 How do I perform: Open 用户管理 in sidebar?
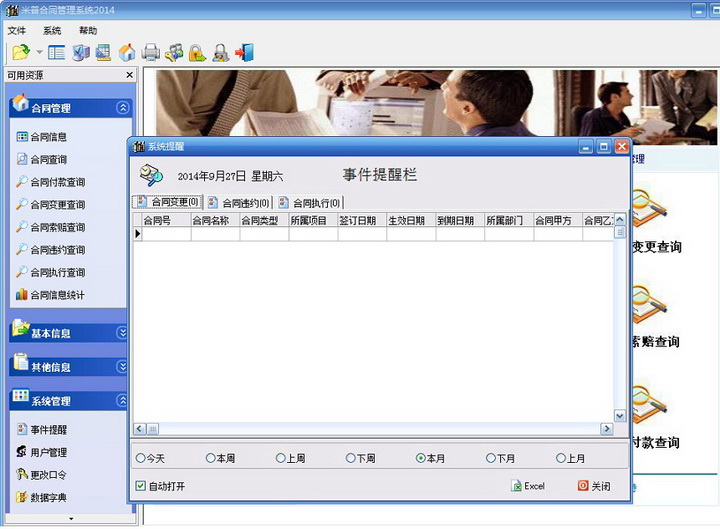[42, 452]
